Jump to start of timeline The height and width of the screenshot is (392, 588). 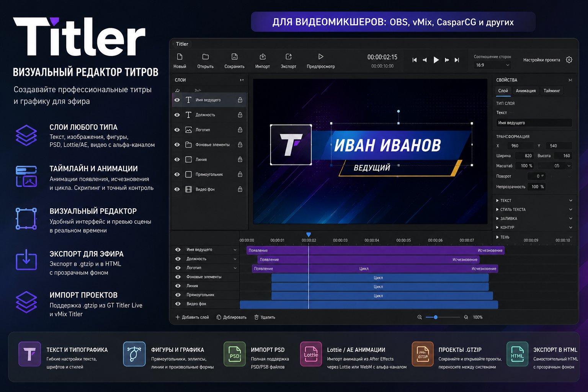[415, 60]
